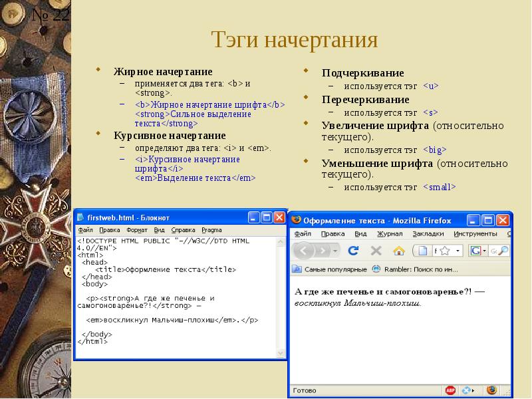Open the Журнал menu in Firefox
Viewport: 532px width, 399px height.
click(x=390, y=234)
